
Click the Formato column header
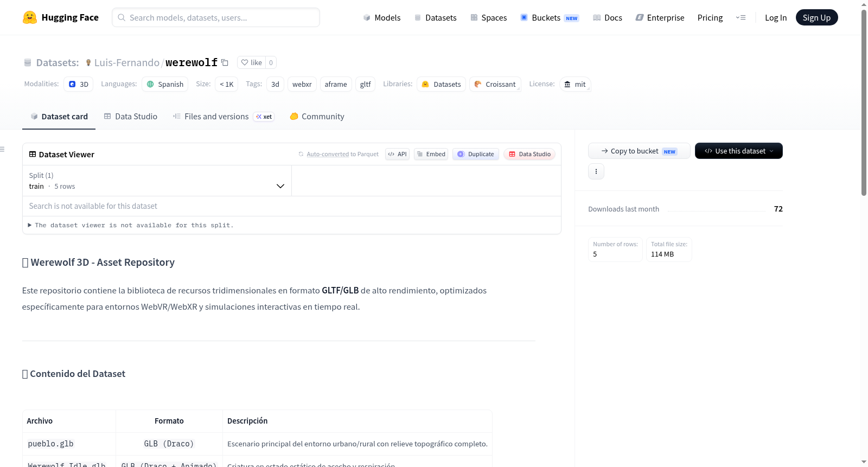click(x=169, y=421)
